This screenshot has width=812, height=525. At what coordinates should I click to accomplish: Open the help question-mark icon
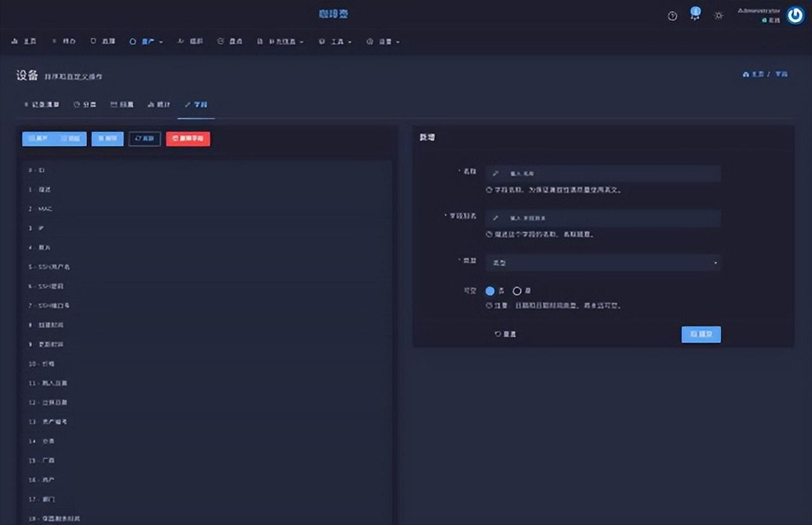tap(672, 16)
